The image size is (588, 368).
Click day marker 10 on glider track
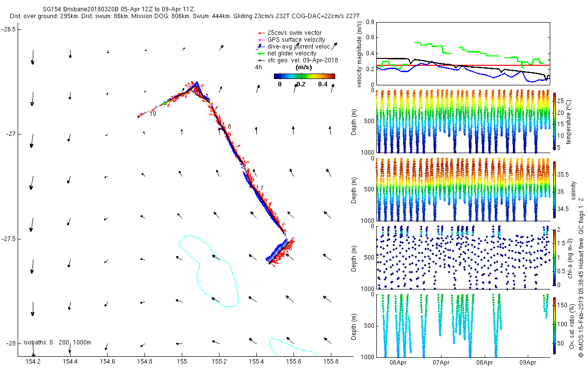[153, 114]
